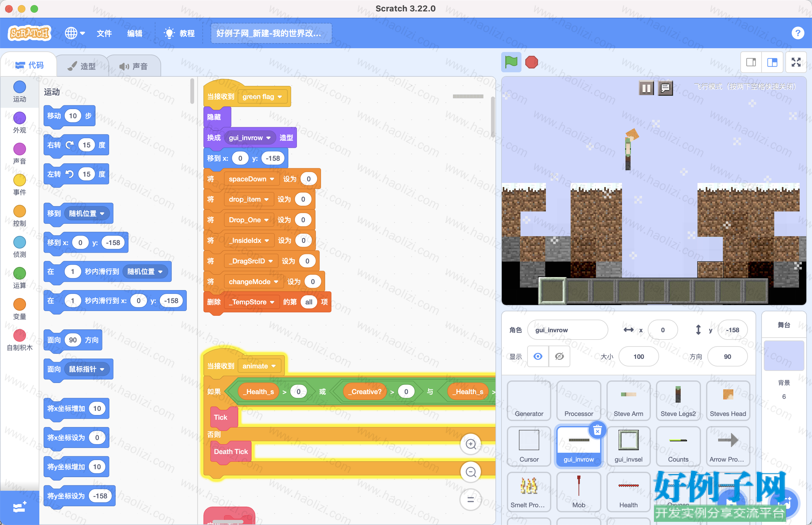
Task: Open the 教程 tutorials
Action: point(180,33)
